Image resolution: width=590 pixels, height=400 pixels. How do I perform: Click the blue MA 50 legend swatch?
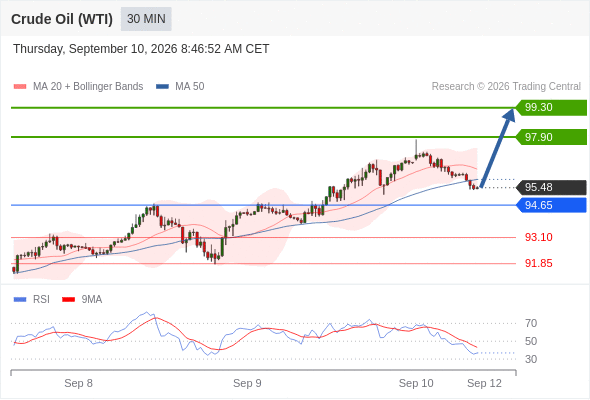click(x=162, y=87)
